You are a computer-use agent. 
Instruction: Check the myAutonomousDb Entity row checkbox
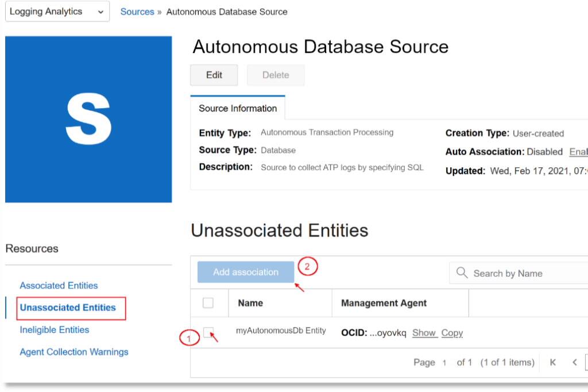click(x=209, y=332)
